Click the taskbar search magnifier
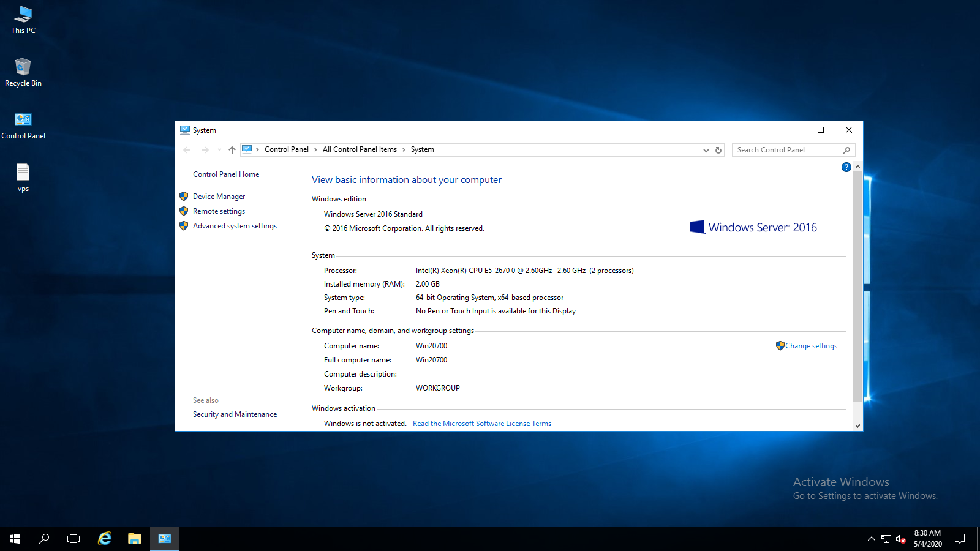 (44, 539)
